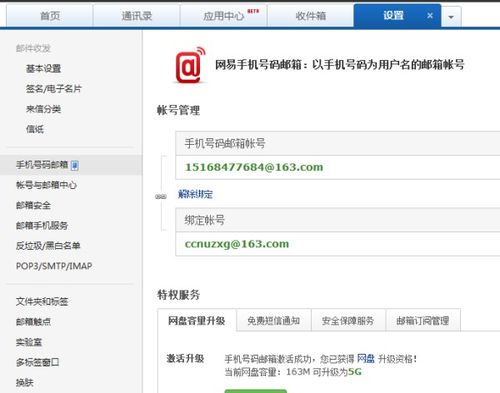The width and height of the screenshot is (500, 393).
Task: Click the 解除绑定 link
Action: [195, 194]
